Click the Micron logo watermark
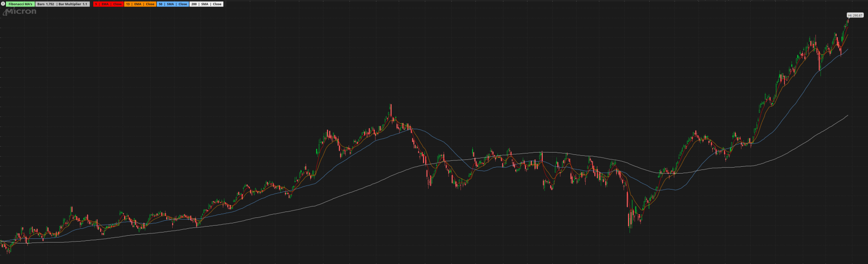Screen dimensions: 868x264 [20, 11]
